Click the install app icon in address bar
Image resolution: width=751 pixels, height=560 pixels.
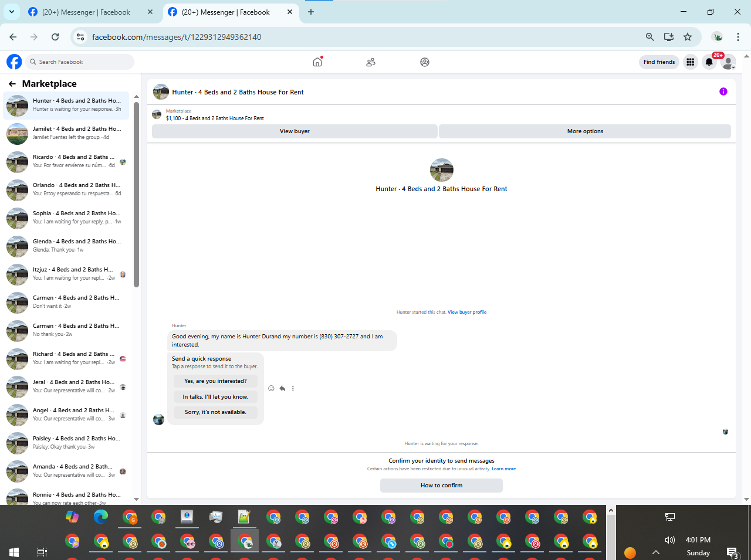click(669, 37)
